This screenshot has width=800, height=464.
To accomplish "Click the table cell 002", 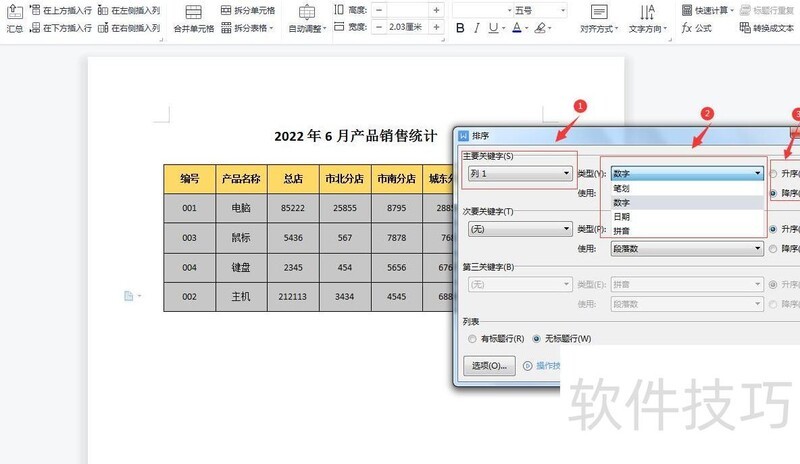I will pos(189,297).
